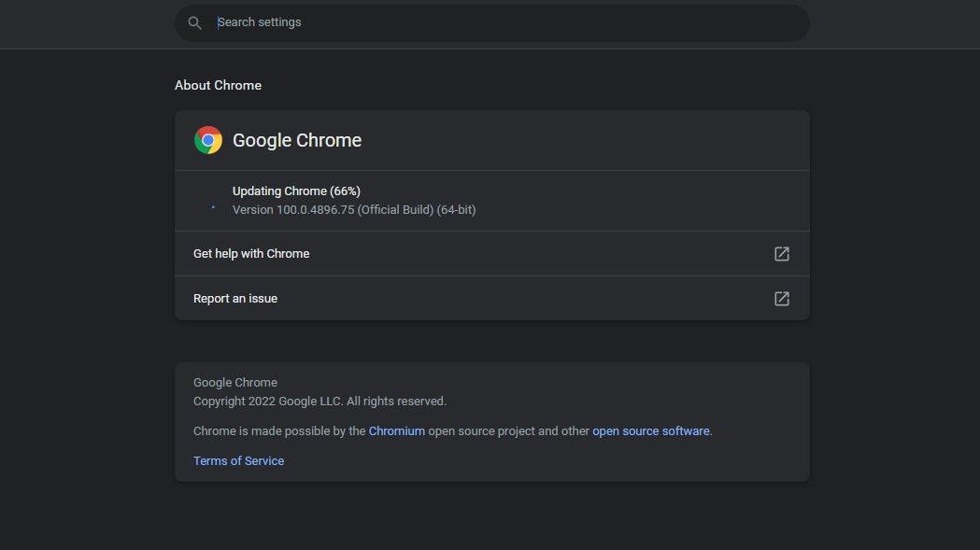Open the open source software link
This screenshot has height=550, width=980.
click(651, 430)
